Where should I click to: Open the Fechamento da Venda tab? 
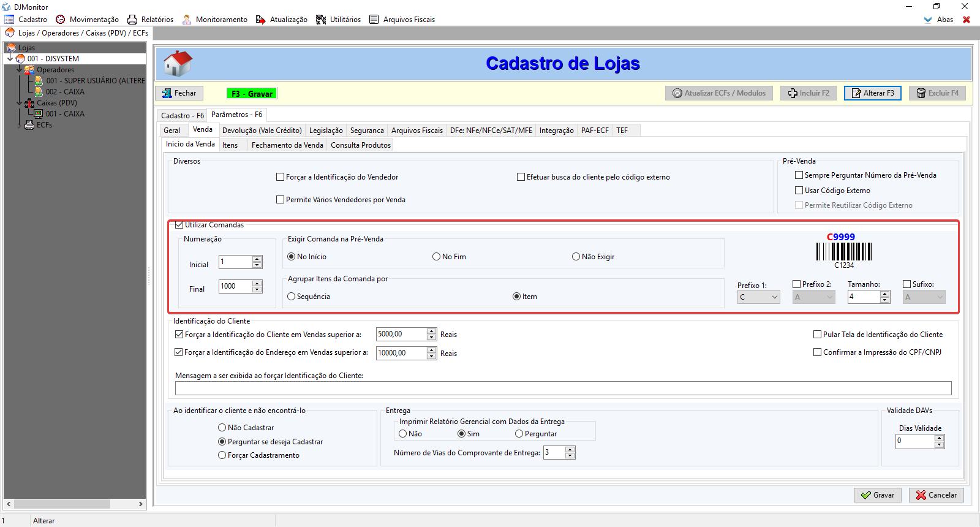pos(287,145)
